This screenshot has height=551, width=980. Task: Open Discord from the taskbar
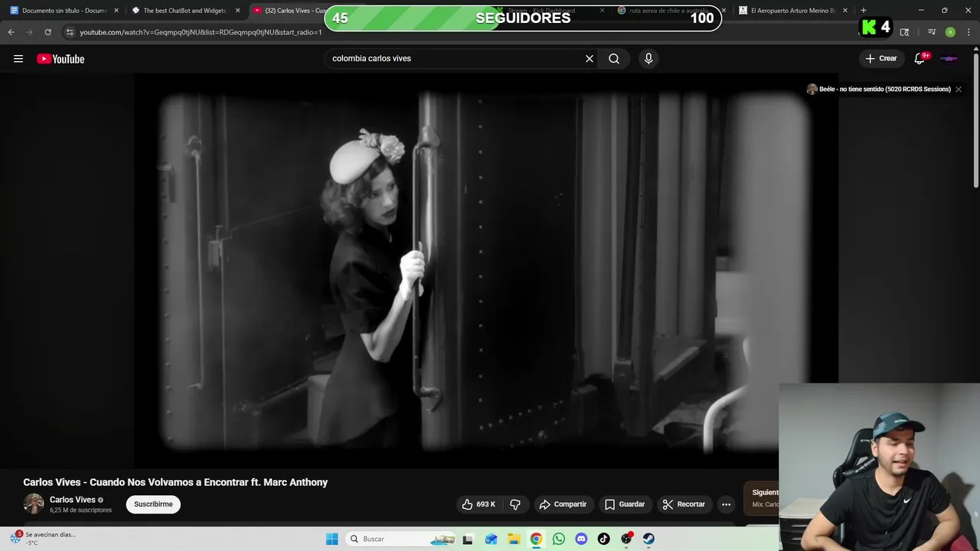(x=581, y=539)
